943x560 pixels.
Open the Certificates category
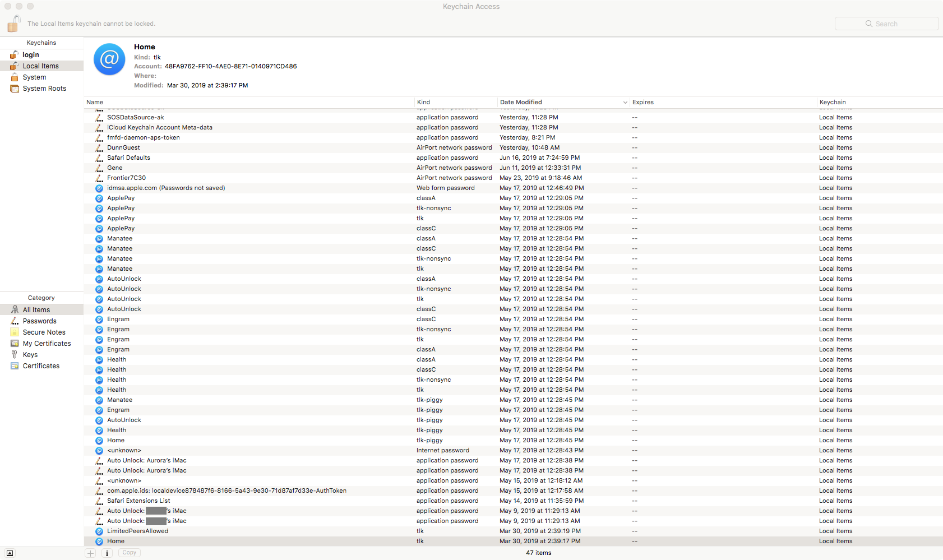(40, 365)
